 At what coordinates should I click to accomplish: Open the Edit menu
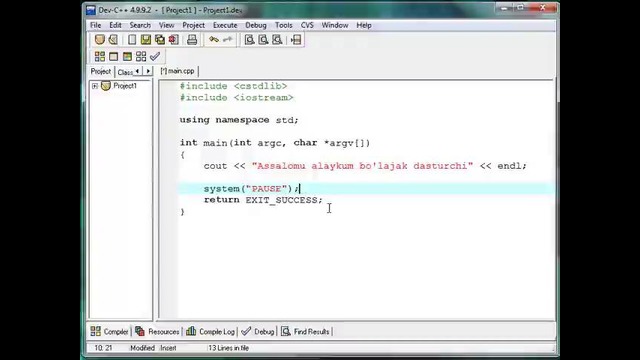[x=115, y=25]
